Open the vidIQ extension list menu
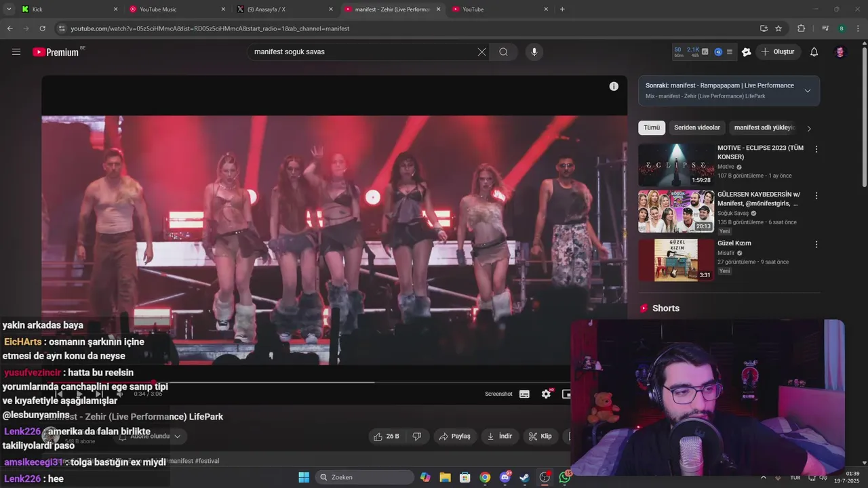The height and width of the screenshot is (488, 868). [x=730, y=52]
